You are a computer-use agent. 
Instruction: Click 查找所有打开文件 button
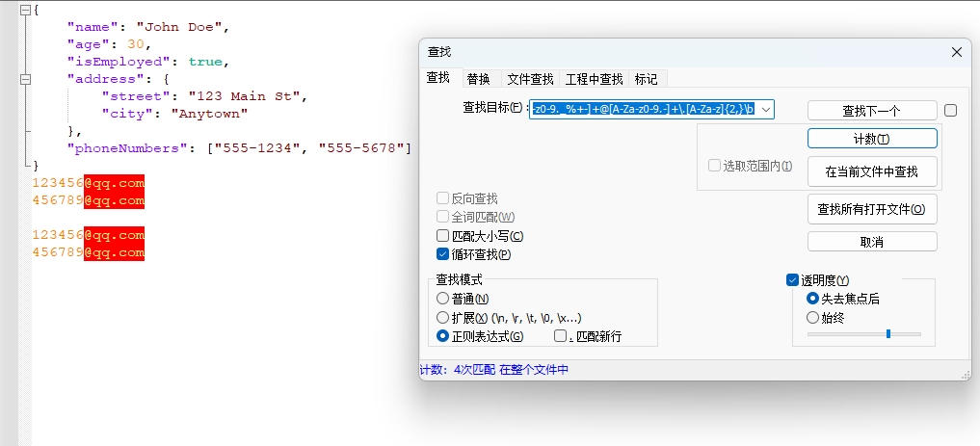872,209
